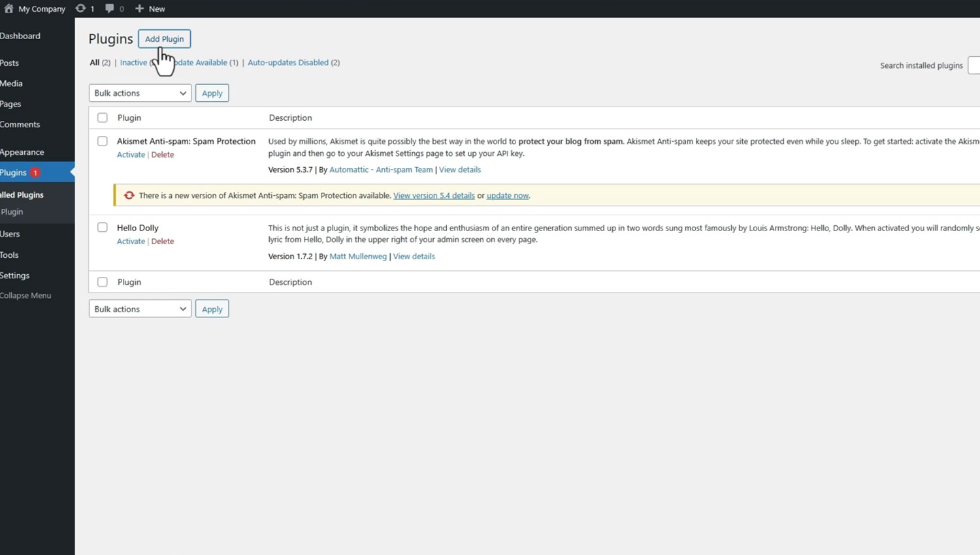
Task: Click the plus New icon in admin bar
Action: point(139,8)
